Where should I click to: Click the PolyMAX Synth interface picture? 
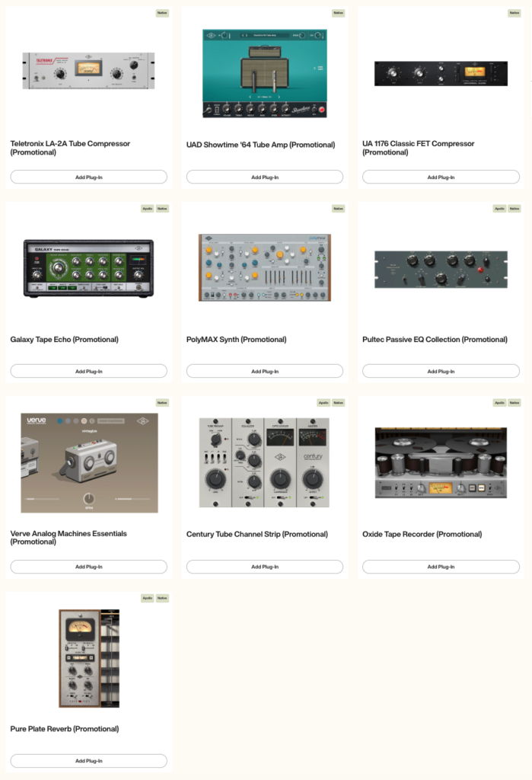coord(265,267)
